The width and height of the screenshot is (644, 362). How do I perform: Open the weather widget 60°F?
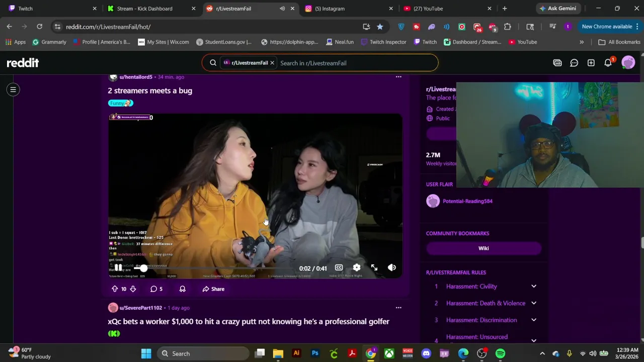click(x=30, y=353)
